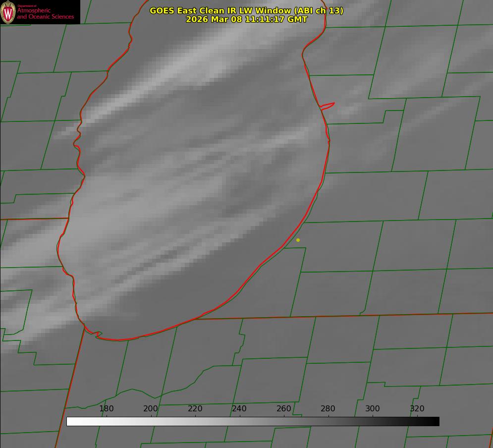The image size is (493, 448).
Task: Click the black right end of colorbar
Action: pos(436,422)
